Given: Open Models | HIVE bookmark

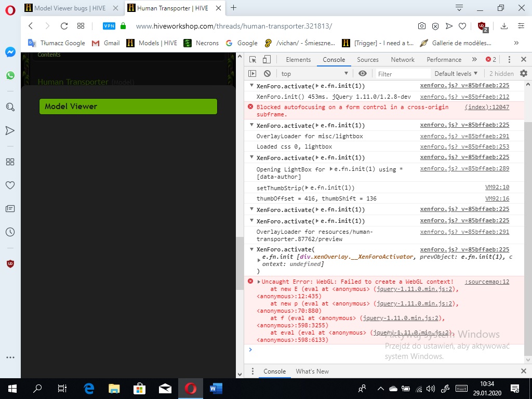Looking at the screenshot, I should (152, 43).
